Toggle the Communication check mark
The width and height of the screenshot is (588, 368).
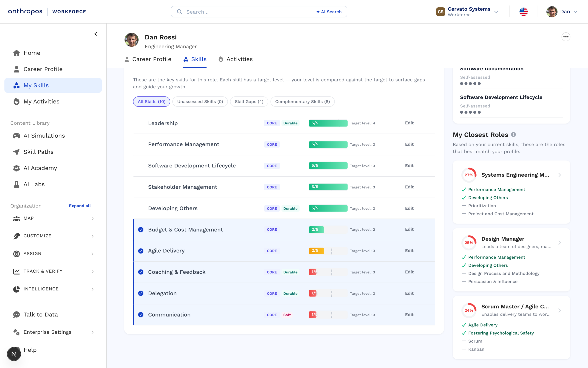point(141,315)
